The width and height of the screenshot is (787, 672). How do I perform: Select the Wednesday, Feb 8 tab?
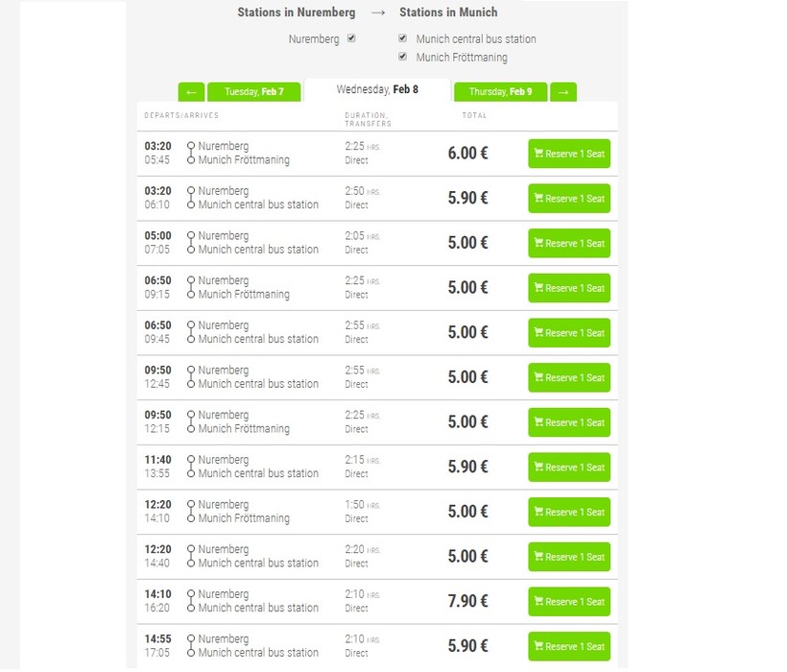pyautogui.click(x=376, y=90)
